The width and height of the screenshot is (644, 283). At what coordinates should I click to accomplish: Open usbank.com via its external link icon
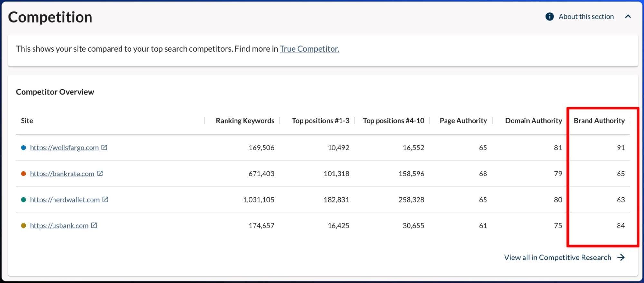(94, 225)
